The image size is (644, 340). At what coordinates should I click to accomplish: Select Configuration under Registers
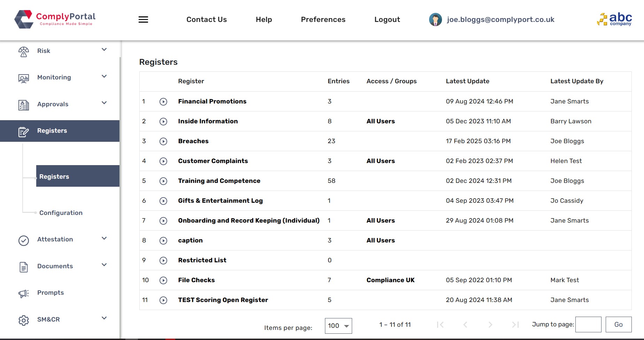pyautogui.click(x=61, y=213)
